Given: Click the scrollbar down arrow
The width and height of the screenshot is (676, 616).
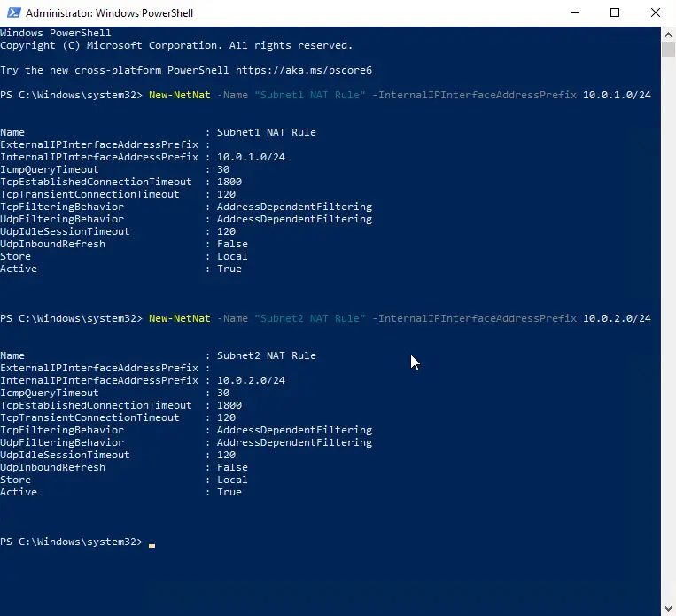Looking at the screenshot, I should pyautogui.click(x=668, y=609).
